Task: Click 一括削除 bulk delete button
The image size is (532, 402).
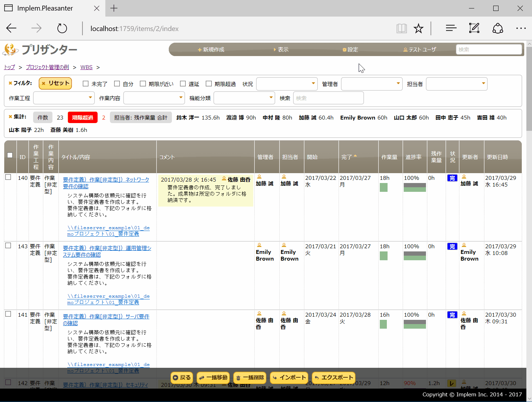Action: [x=250, y=378]
